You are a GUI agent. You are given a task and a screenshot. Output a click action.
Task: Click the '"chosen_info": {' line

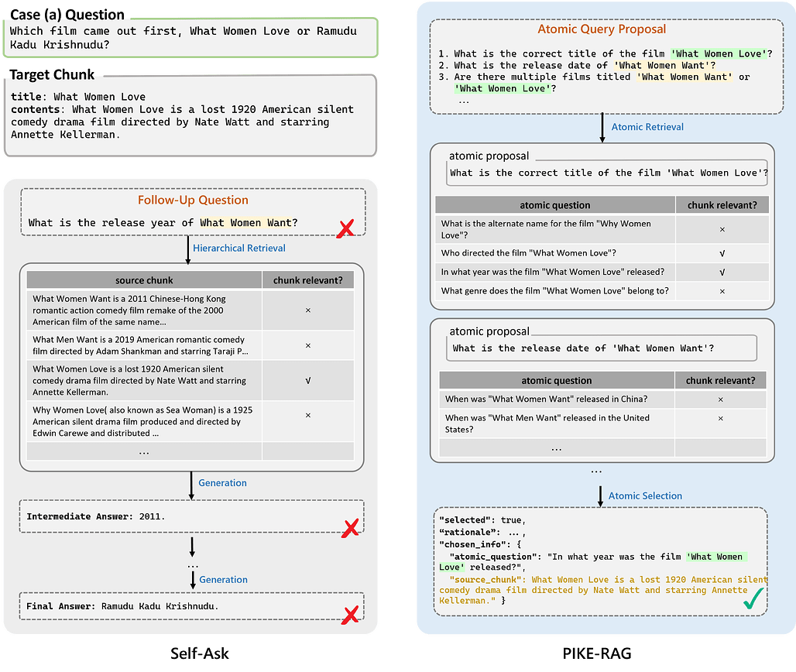pyautogui.click(x=480, y=544)
